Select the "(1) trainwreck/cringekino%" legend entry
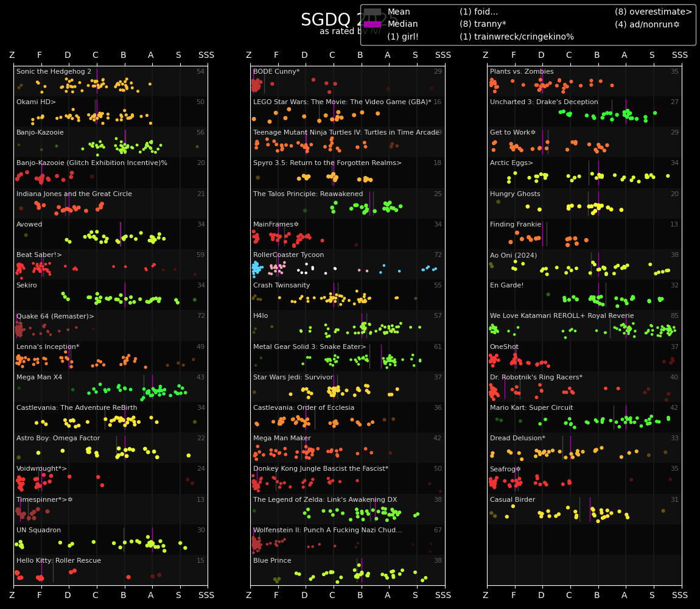 (x=517, y=37)
